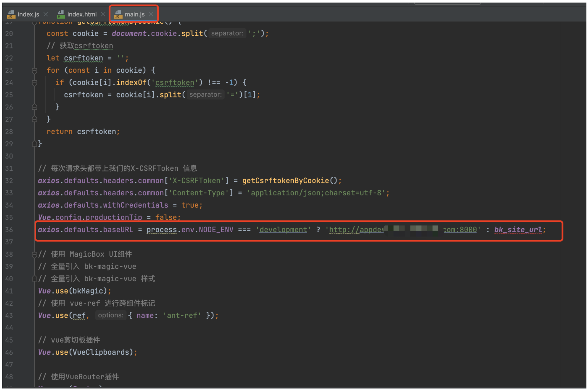Click the options: hint on line 43
Image resolution: width=588 pixels, height=390 pixels.
point(110,315)
